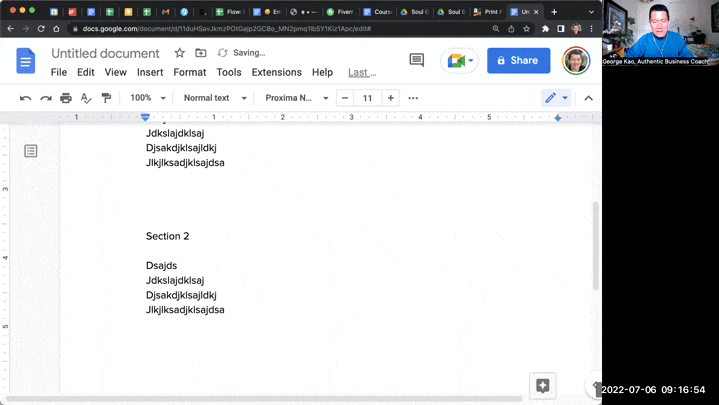Run spelling and grammar check
This screenshot has height=405, width=719.
[x=86, y=98]
